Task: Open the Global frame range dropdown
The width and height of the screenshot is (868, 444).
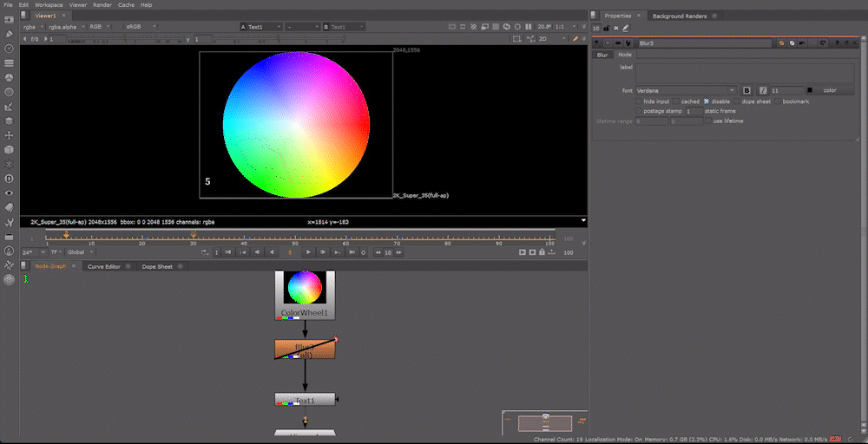Action: (80, 252)
